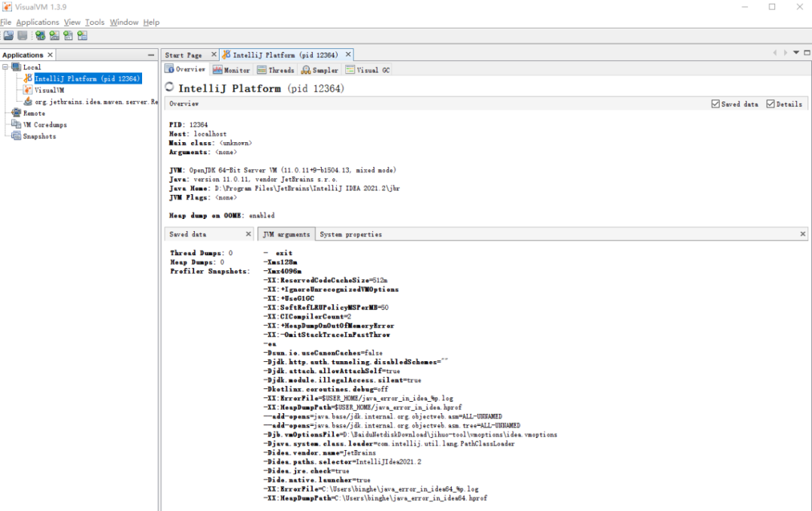The height and width of the screenshot is (511, 812).
Task: Switch to the Monitor tab
Action: (x=231, y=70)
